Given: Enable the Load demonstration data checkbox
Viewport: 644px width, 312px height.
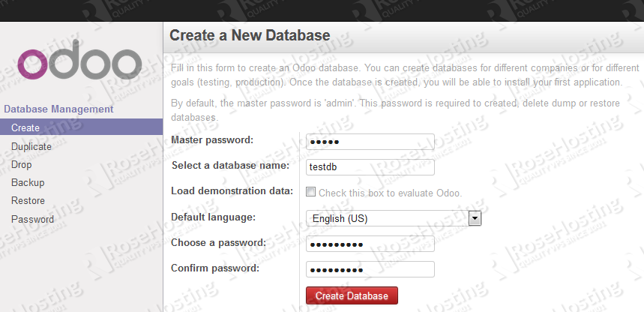Looking at the screenshot, I should pos(310,192).
